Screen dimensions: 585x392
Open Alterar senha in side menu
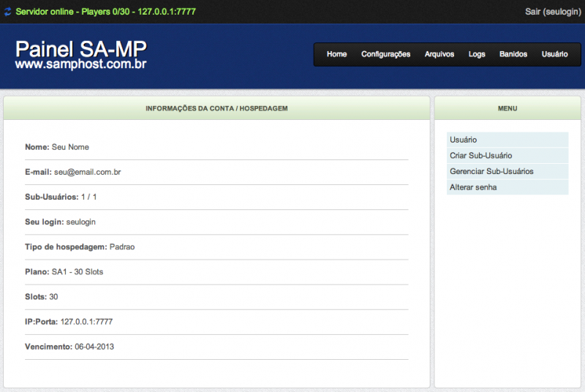tap(507, 187)
